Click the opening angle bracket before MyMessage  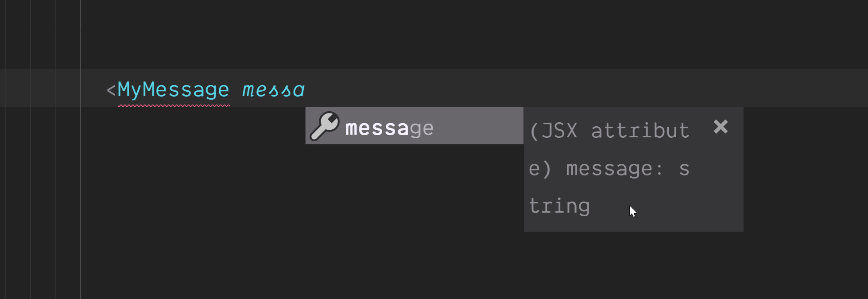pyautogui.click(x=110, y=89)
